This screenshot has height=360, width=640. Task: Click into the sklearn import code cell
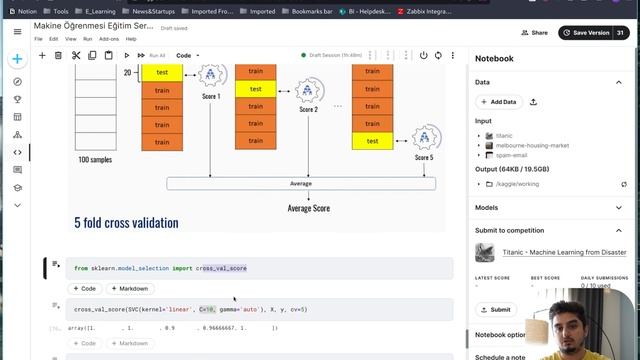(260, 268)
